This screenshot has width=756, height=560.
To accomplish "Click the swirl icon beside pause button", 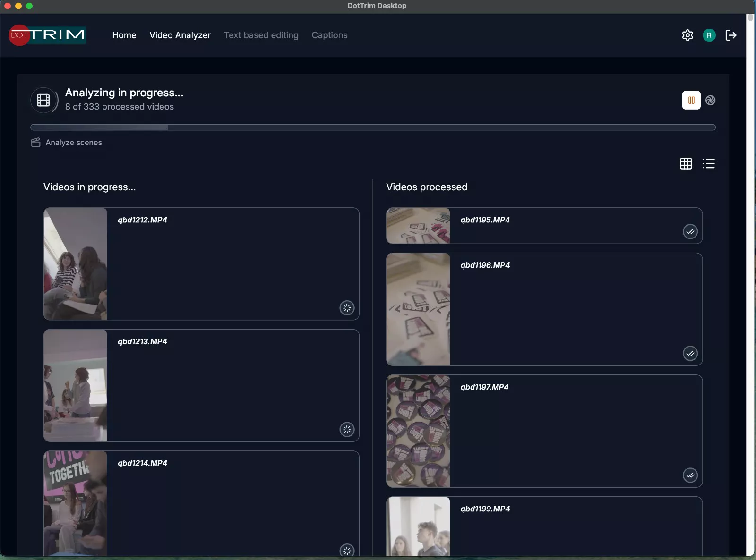I will pyautogui.click(x=710, y=100).
